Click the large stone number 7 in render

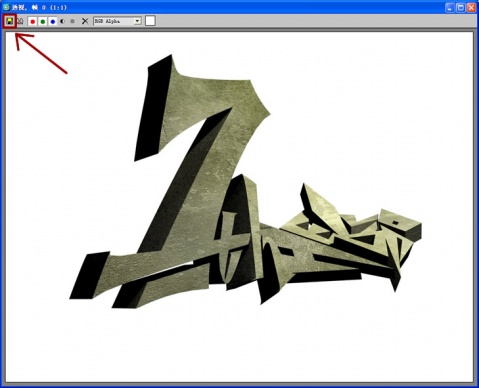click(x=200, y=160)
